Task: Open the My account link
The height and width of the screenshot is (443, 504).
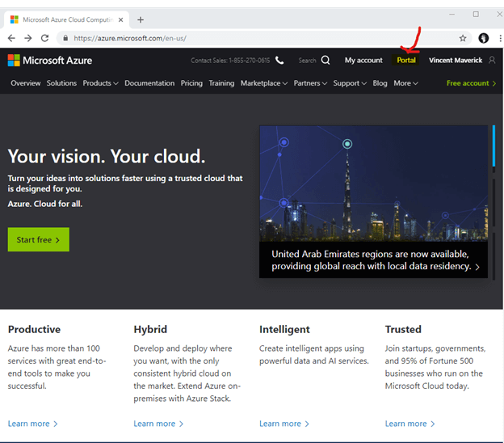Action: [363, 60]
